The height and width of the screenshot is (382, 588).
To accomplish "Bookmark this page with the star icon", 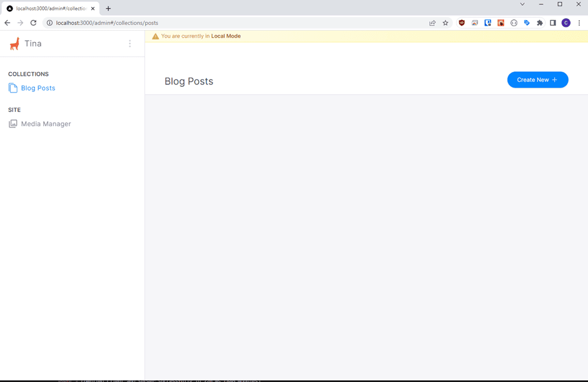I will point(445,23).
